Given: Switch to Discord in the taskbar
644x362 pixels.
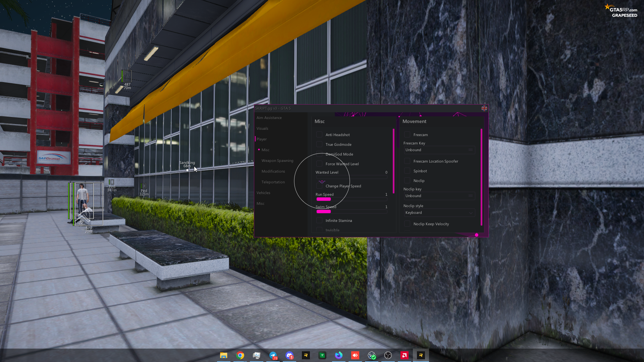Looking at the screenshot, I should [x=289, y=355].
